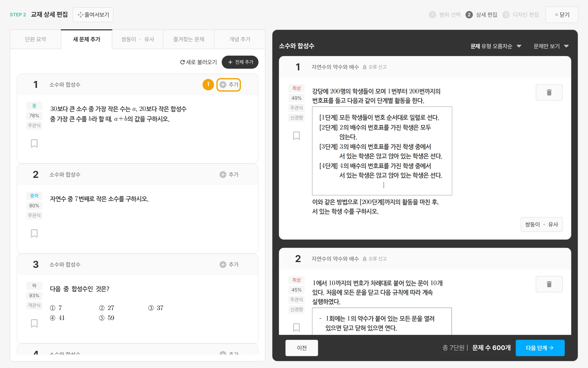Viewport: 588px width, 368px height.
Task: Select answer choice ③ 37
Action: [156, 308]
